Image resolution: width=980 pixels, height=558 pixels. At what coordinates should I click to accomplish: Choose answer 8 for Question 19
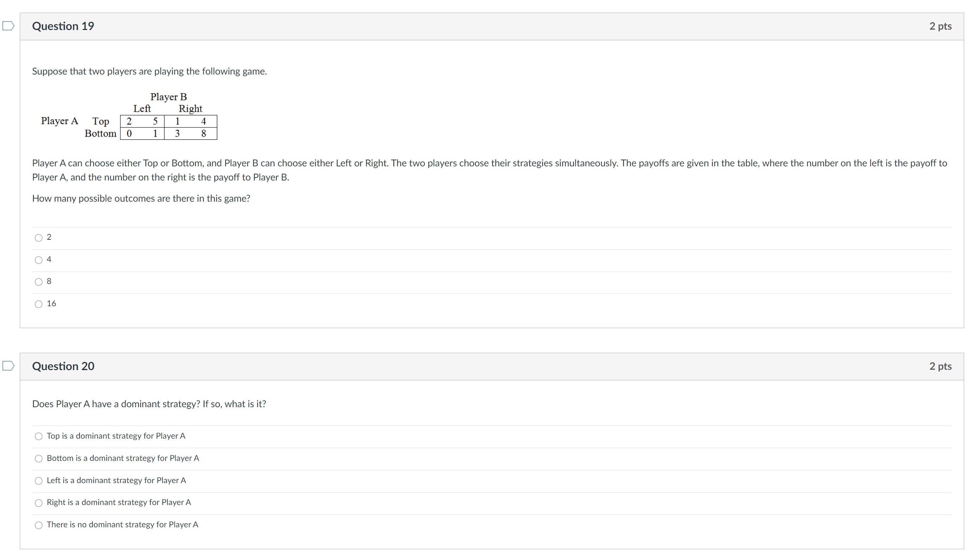pyautogui.click(x=39, y=282)
